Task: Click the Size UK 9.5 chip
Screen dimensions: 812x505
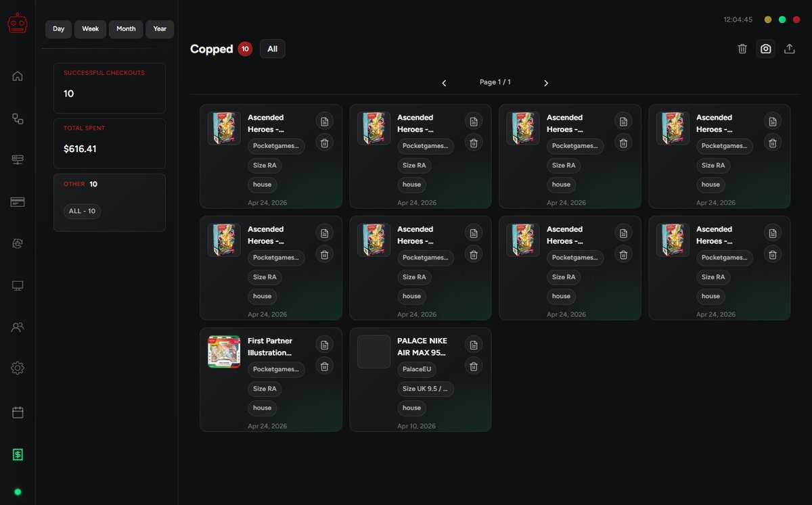Action: tap(426, 389)
